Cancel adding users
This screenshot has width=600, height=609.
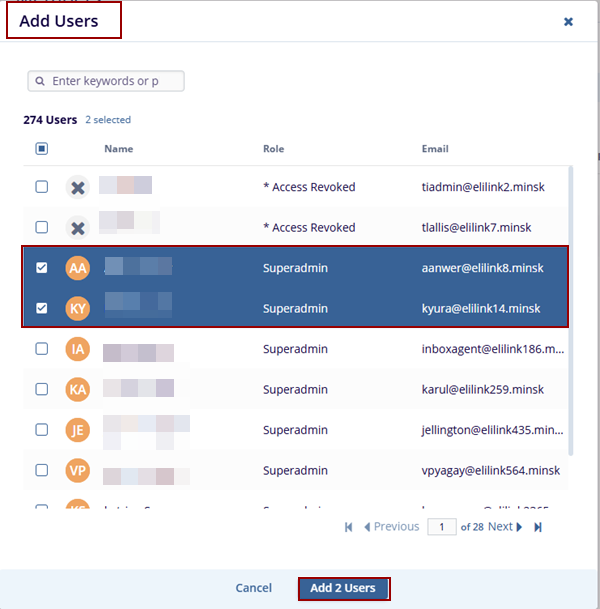[253, 588]
